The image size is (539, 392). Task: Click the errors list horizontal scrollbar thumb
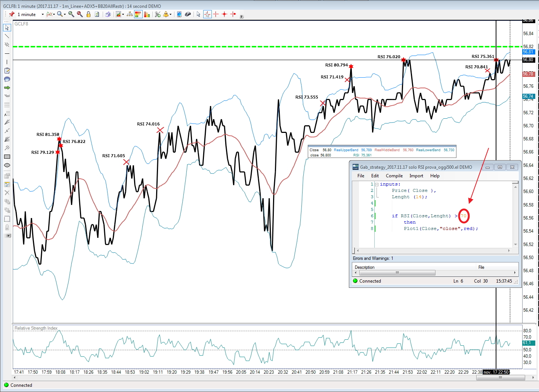397,273
